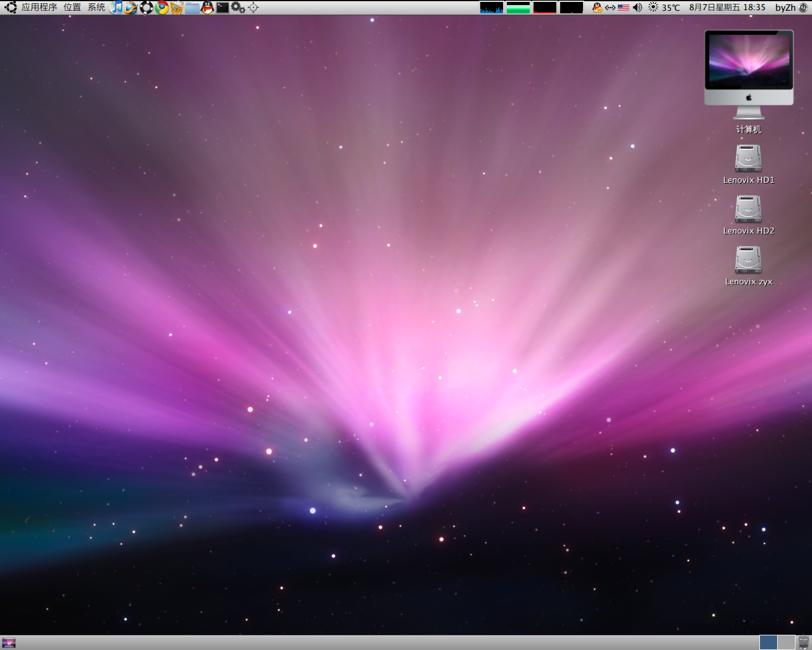The width and height of the screenshot is (812, 650).
Task: Open the 位置 menu
Action: (72, 8)
